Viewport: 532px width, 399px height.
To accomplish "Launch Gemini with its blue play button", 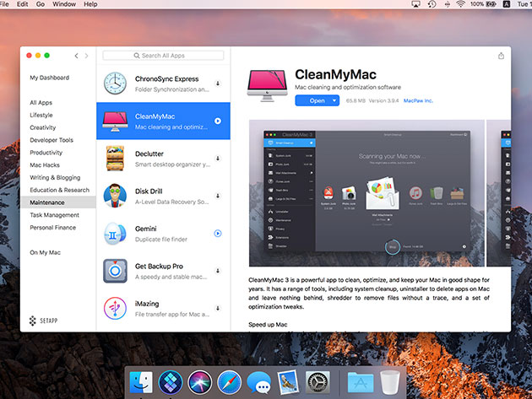I will click(x=218, y=233).
